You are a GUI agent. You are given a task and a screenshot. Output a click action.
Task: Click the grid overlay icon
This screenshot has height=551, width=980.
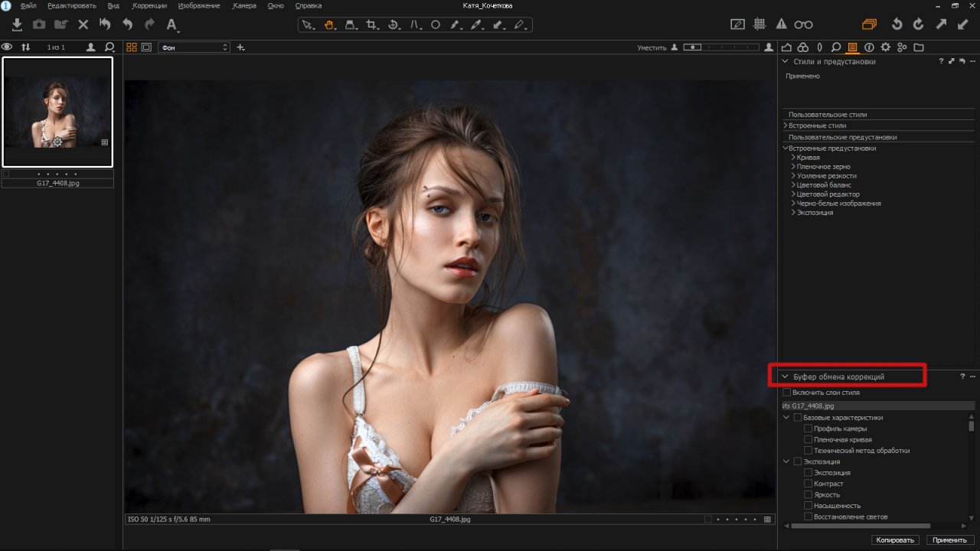(x=759, y=24)
